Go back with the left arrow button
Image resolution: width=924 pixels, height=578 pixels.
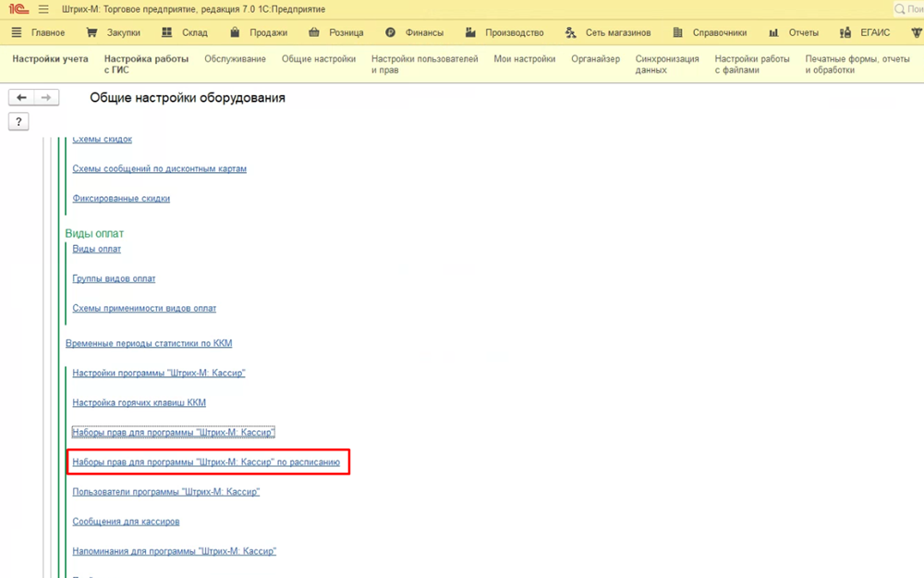[x=21, y=97]
